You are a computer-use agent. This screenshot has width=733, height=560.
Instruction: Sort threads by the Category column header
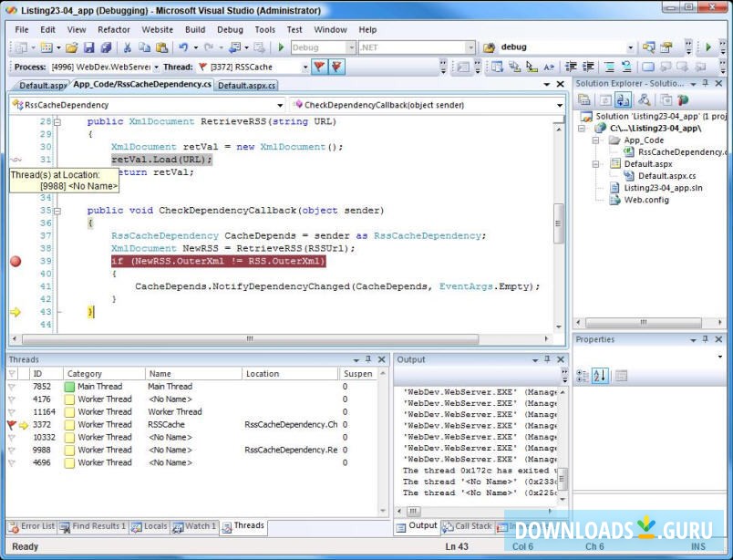104,374
